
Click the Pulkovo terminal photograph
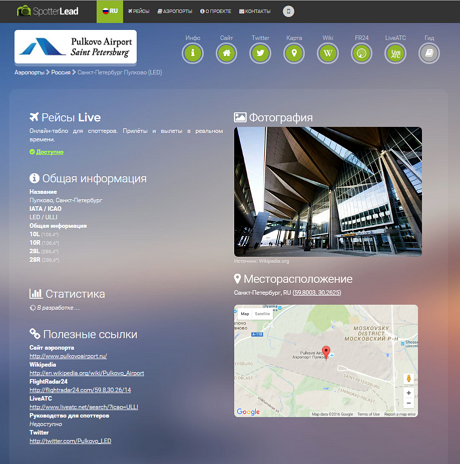(x=328, y=192)
